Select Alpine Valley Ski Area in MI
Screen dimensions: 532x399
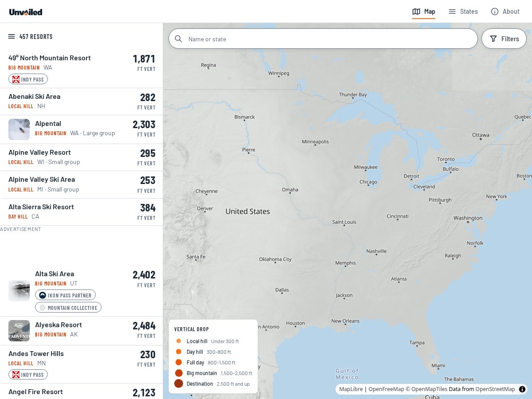42,179
